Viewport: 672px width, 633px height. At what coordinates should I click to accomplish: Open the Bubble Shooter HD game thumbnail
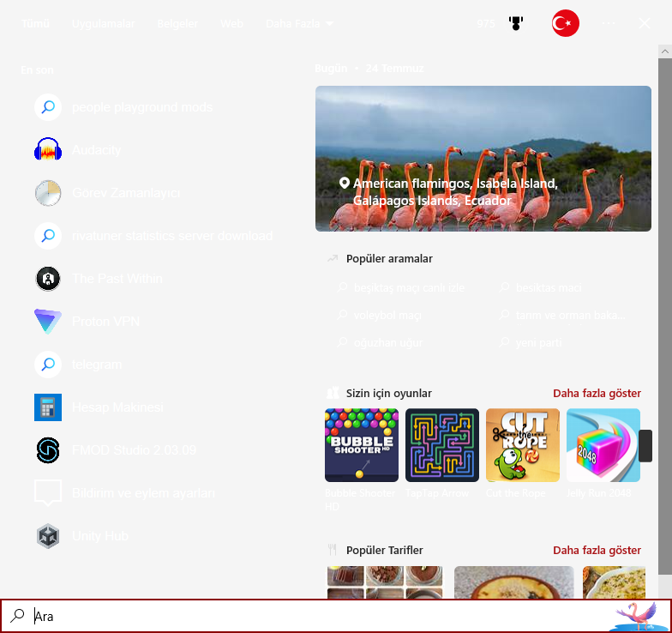[x=362, y=444]
